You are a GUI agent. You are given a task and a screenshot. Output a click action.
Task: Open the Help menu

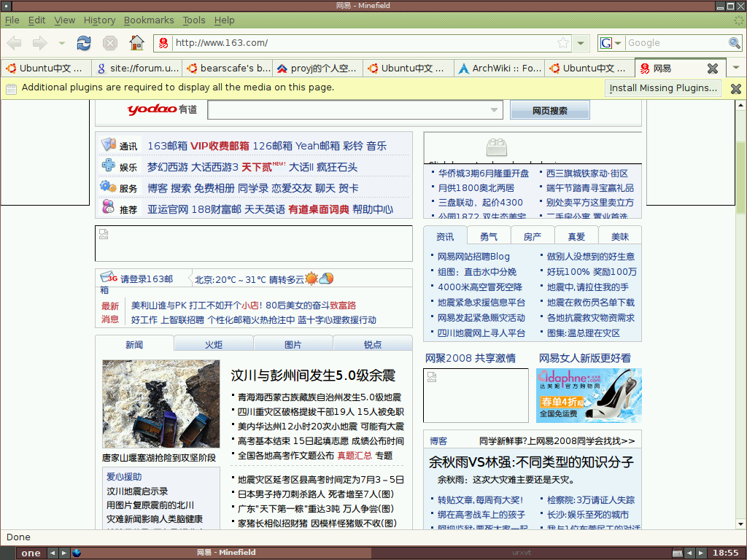[x=225, y=20]
